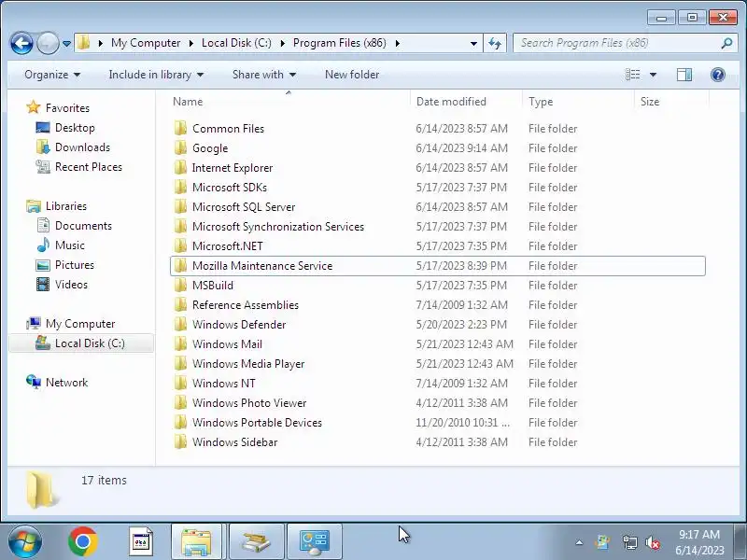Select the Microsoft SDKs folder icon
Image resolution: width=747 pixels, height=560 pixels.
pyautogui.click(x=180, y=187)
